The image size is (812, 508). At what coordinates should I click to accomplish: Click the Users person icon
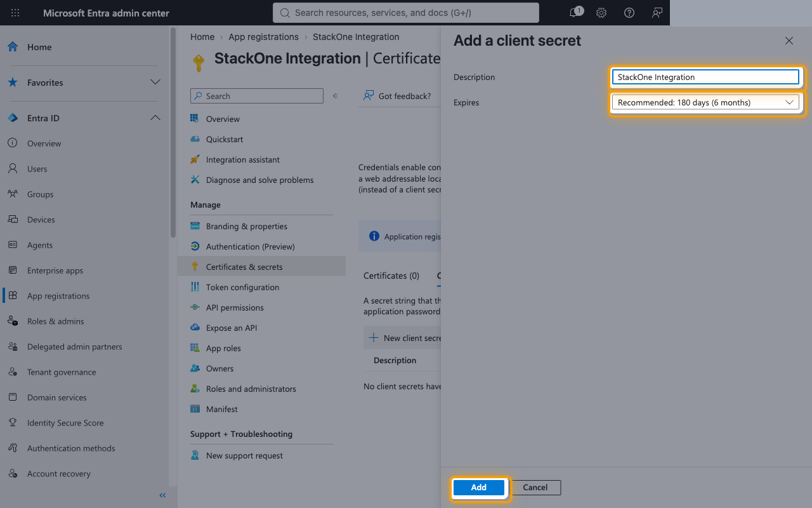13,169
